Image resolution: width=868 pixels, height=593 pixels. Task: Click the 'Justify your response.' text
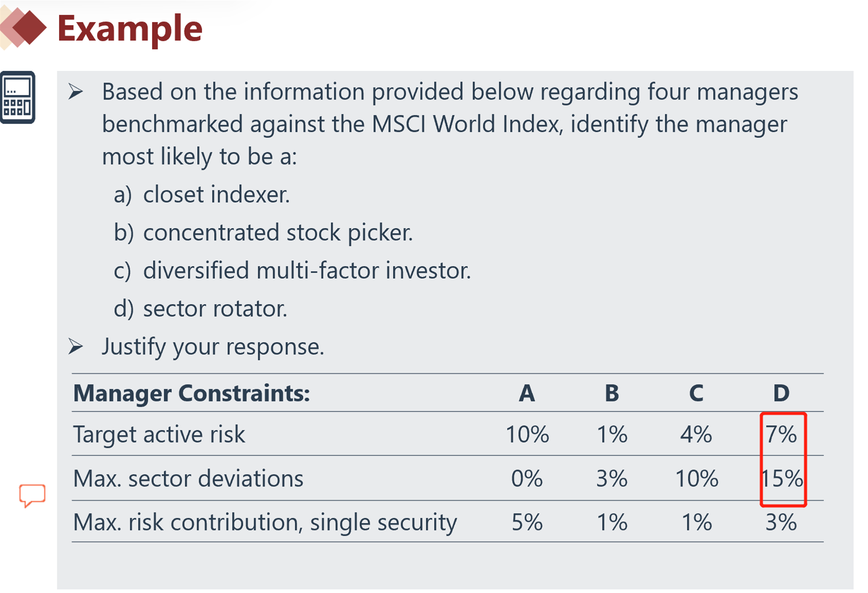click(x=213, y=347)
